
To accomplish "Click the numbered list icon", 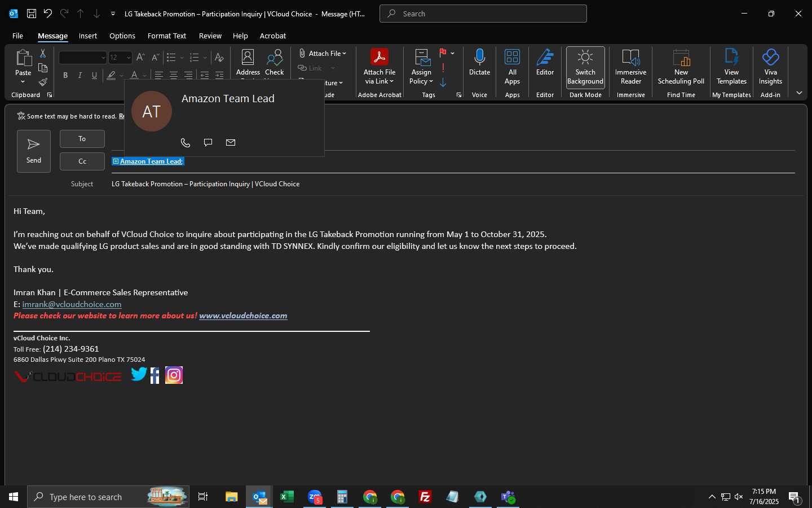I will click(195, 58).
